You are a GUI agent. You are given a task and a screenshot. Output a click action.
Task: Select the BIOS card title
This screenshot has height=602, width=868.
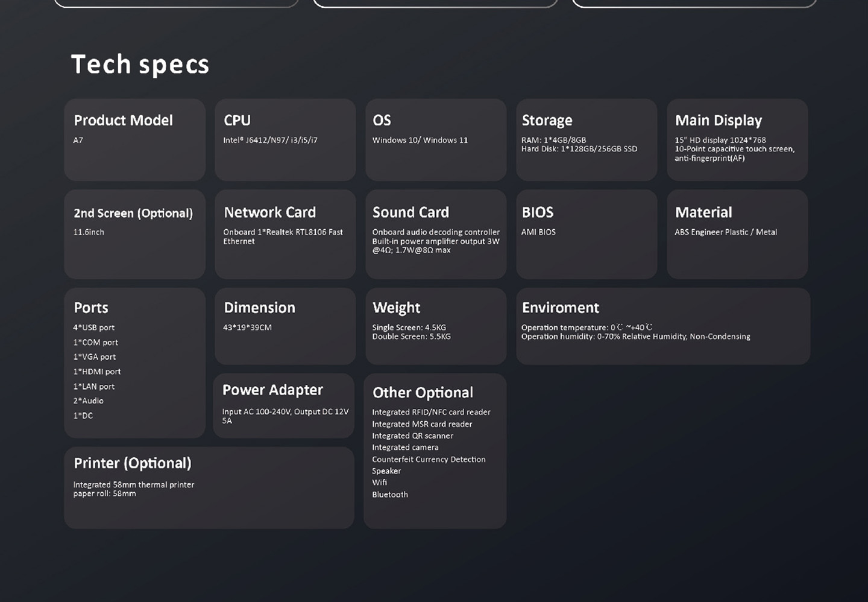[x=537, y=212]
